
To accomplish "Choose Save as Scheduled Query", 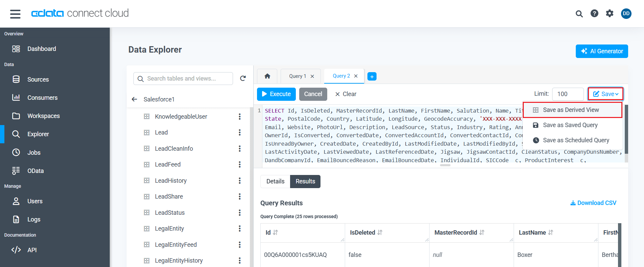I will (576, 140).
